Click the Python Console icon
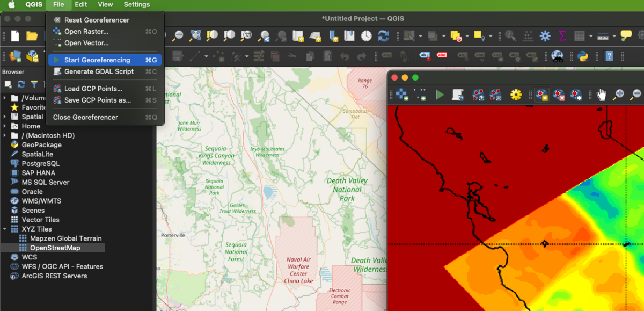 coord(583,56)
